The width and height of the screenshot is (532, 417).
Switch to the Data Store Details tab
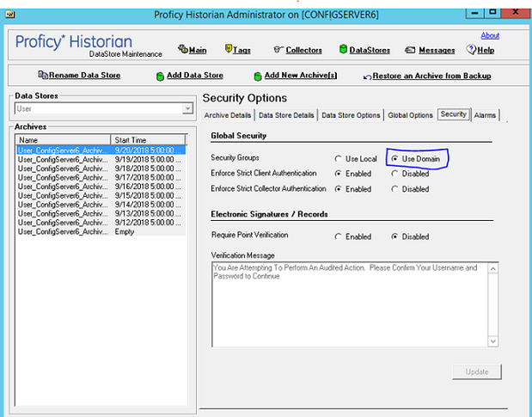[x=286, y=115]
